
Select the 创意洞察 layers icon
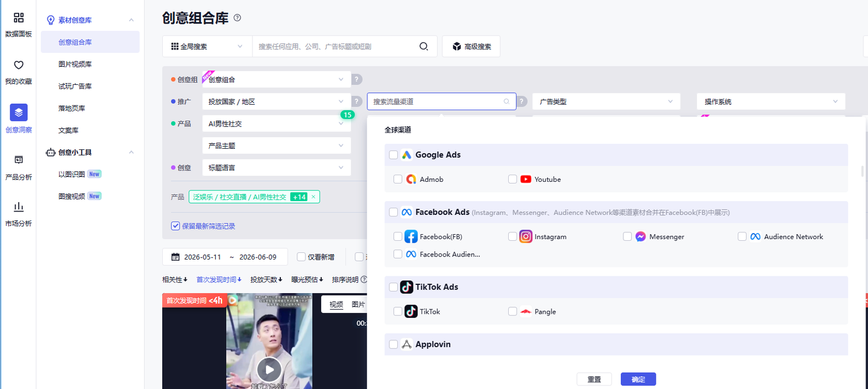pos(19,112)
